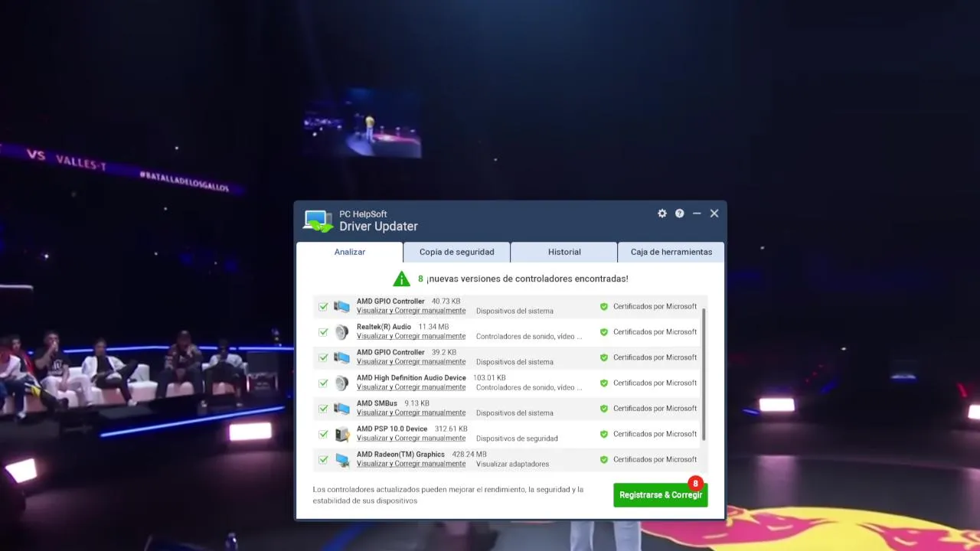Screen dimensions: 980x551
Task: Open the Copia de seguridad tab
Action: click(x=457, y=252)
